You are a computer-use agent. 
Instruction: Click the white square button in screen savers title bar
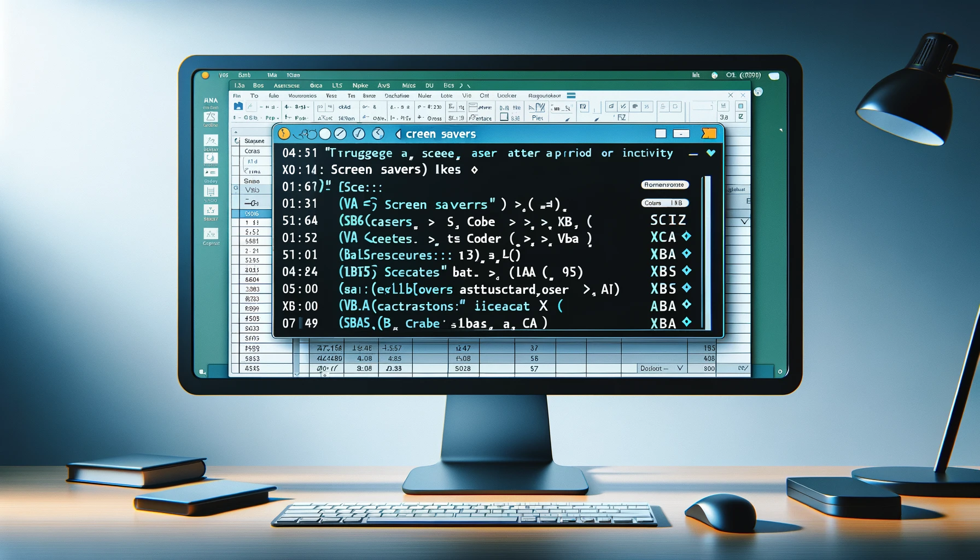pyautogui.click(x=661, y=133)
